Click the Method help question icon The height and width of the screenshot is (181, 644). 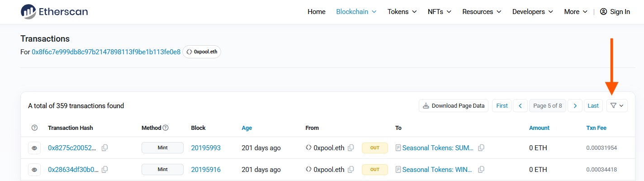click(166, 128)
